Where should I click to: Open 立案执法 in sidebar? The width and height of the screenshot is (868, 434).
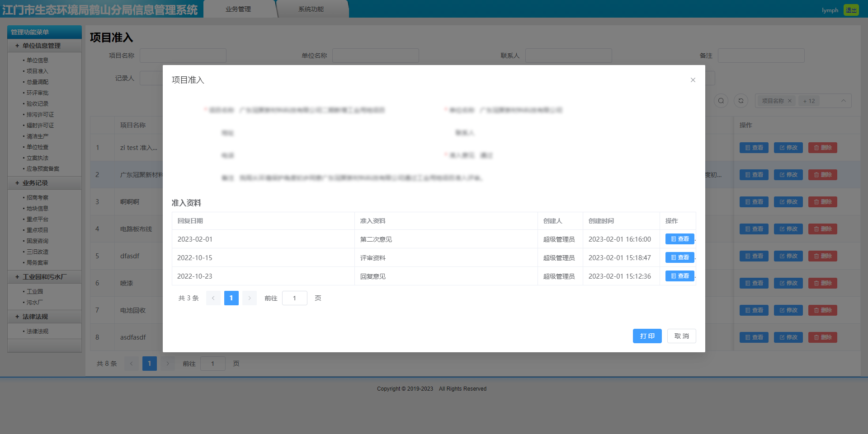coord(37,158)
